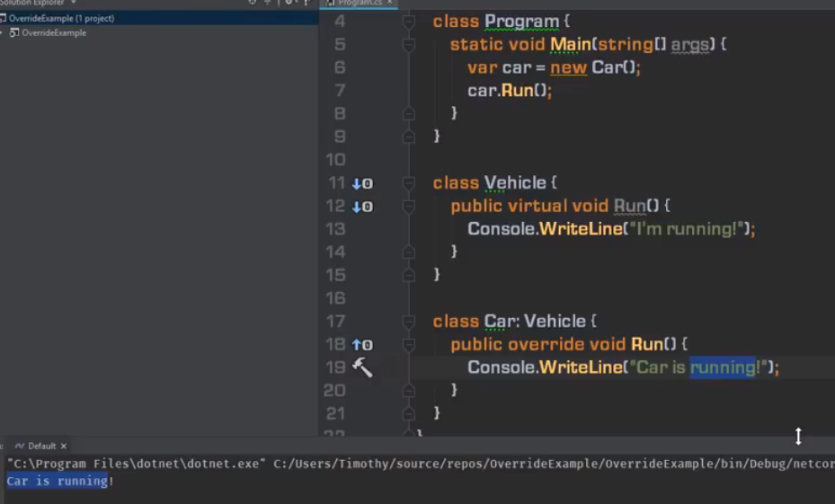Click the fold end marker on line 14
This screenshot has width=835, height=504.
[x=408, y=252]
